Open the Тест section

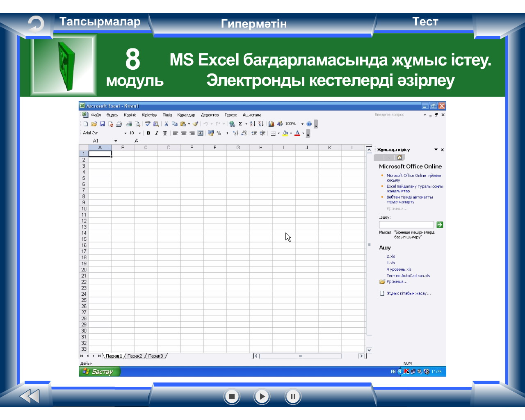(425, 22)
